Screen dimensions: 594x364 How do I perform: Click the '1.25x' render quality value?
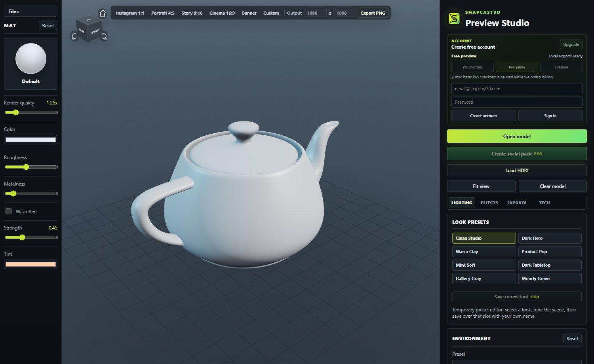[52, 103]
